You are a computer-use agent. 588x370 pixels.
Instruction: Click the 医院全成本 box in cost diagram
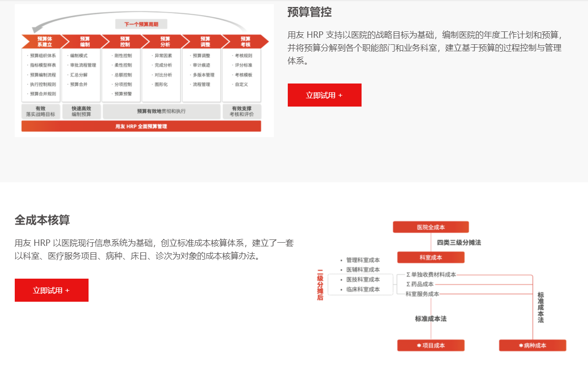coord(431,227)
